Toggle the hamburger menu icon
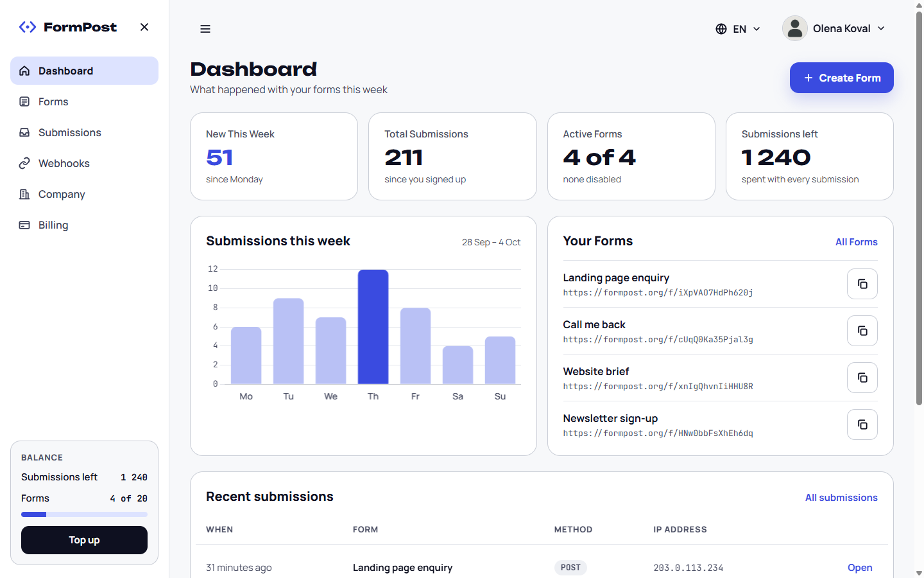 click(205, 29)
